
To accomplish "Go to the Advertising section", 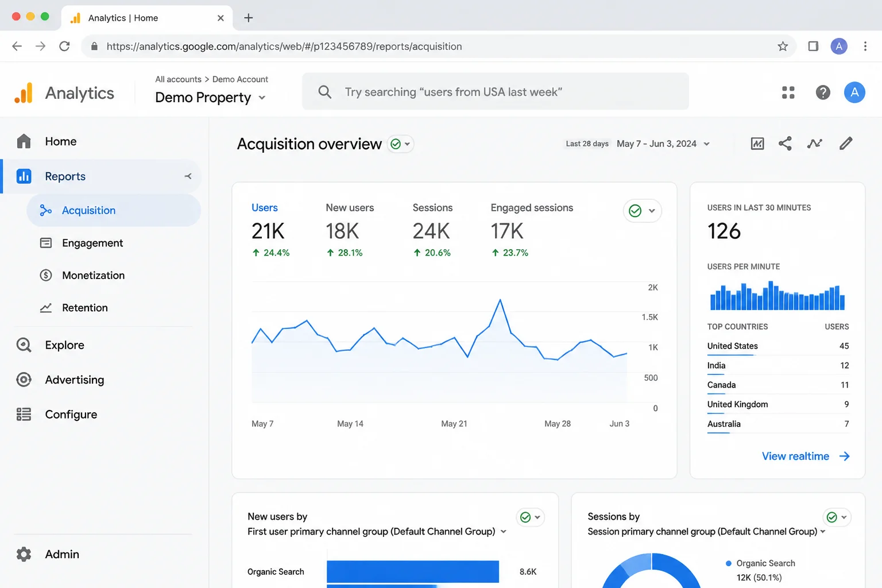I will tap(75, 380).
